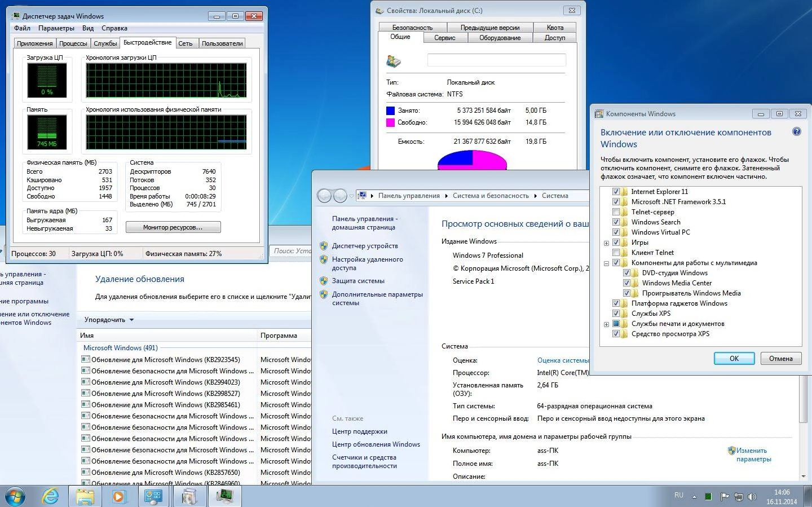This screenshot has height=507, width=812.
Task: Enable the Telnet-сервер checkbox
Action: [616, 212]
